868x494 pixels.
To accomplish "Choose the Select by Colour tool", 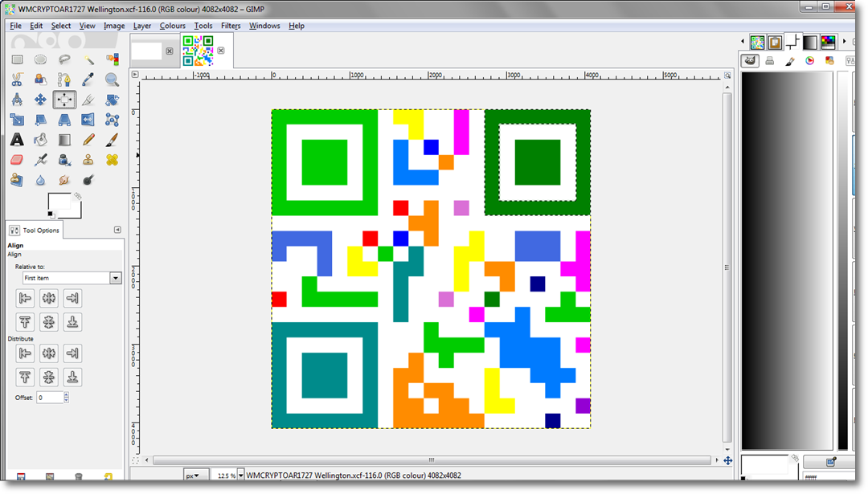I will coord(112,59).
